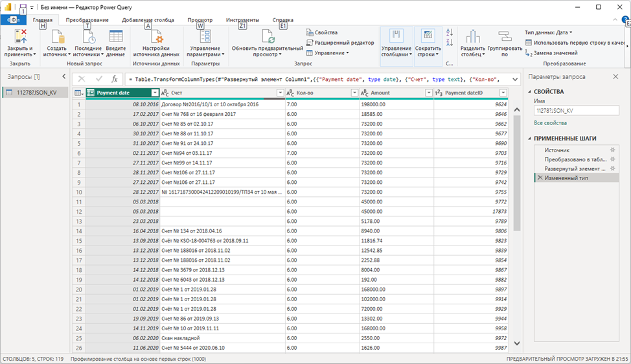The image size is (631, 364).
Task: Open the Data type: Date (Тип данных) dropdown
Action: pos(548,32)
